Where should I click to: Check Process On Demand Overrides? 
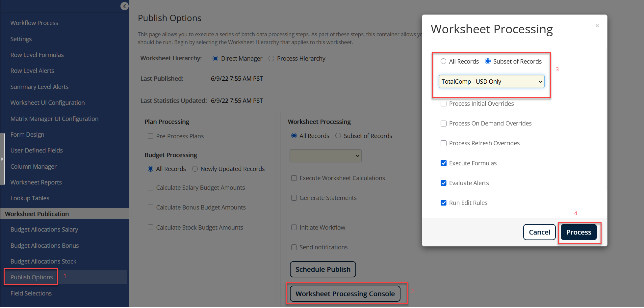[x=444, y=124]
